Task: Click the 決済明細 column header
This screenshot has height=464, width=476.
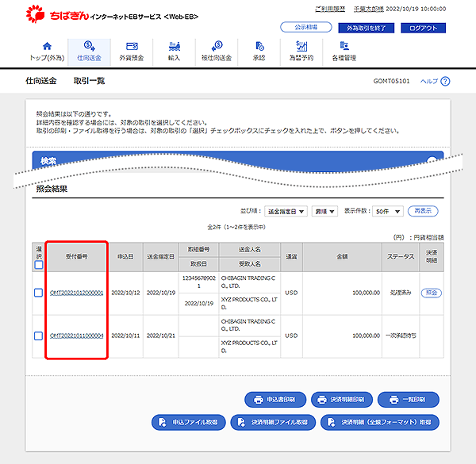Action: tap(432, 257)
